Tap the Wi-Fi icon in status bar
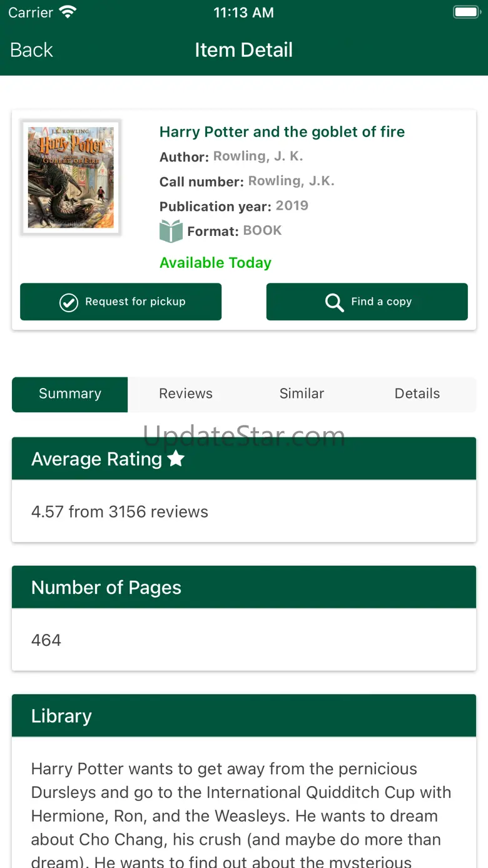 tap(67, 13)
